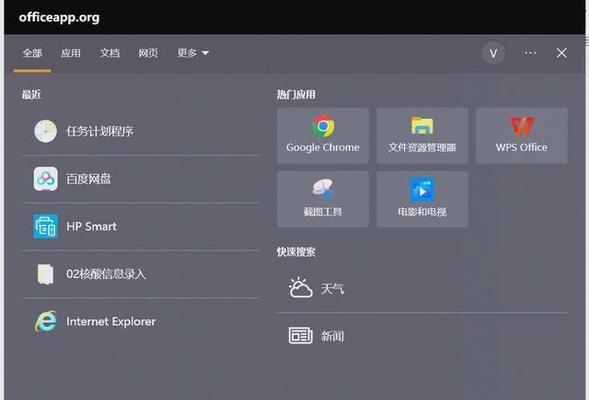Launch Internet Explorer from recent list
The height and width of the screenshot is (400, 589).
tap(140, 322)
